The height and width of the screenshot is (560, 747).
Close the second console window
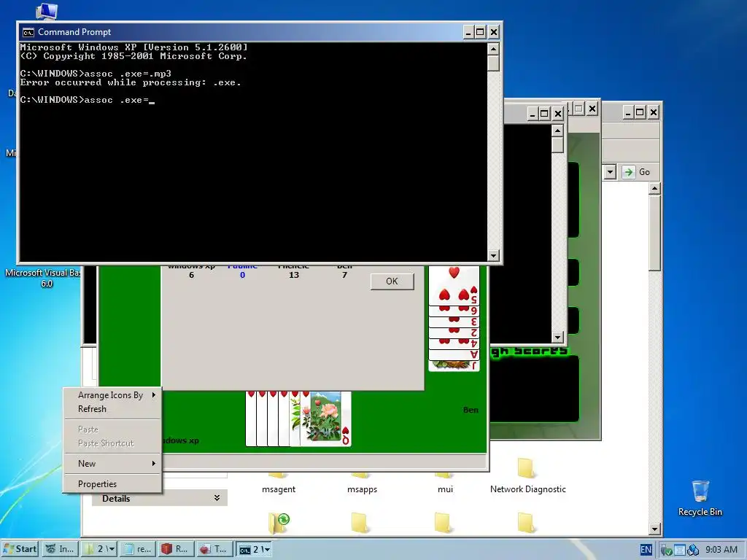click(558, 114)
